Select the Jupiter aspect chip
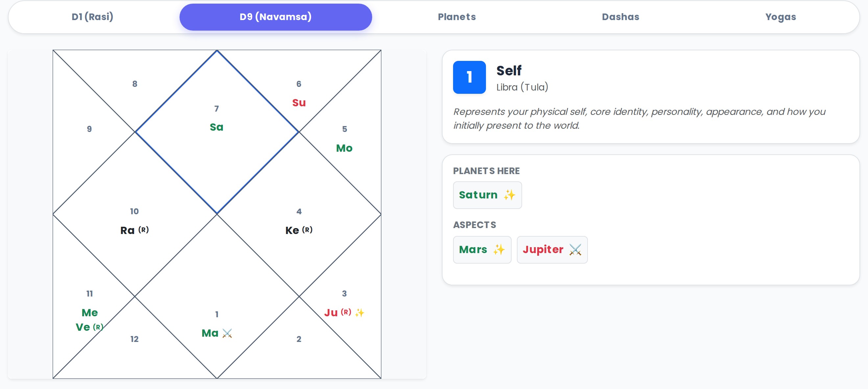Image resolution: width=868 pixels, height=389 pixels. click(552, 250)
